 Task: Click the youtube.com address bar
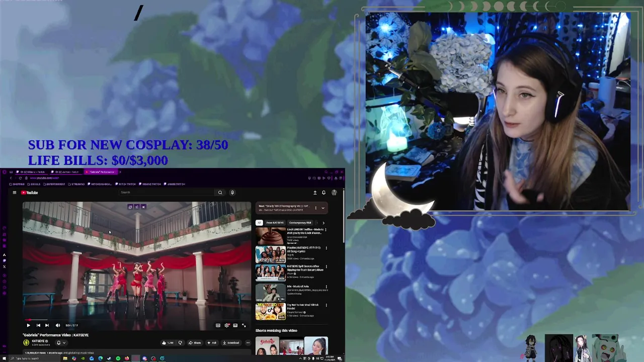(45, 178)
